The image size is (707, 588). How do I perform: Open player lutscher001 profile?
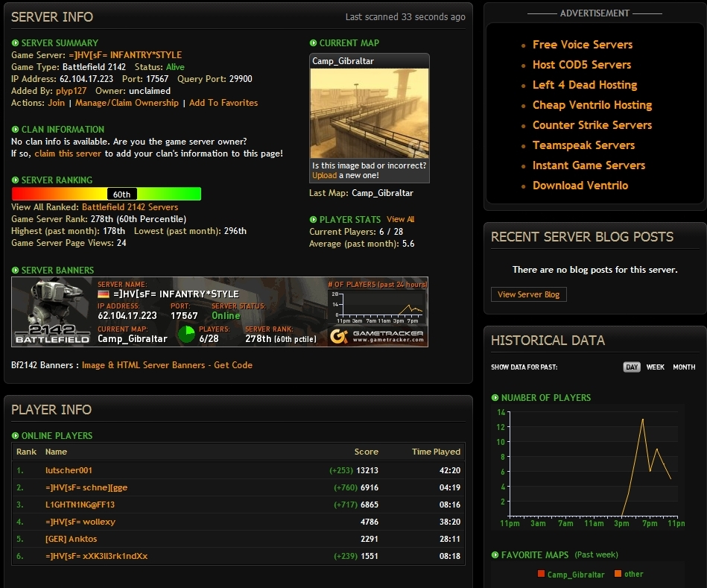(69, 470)
